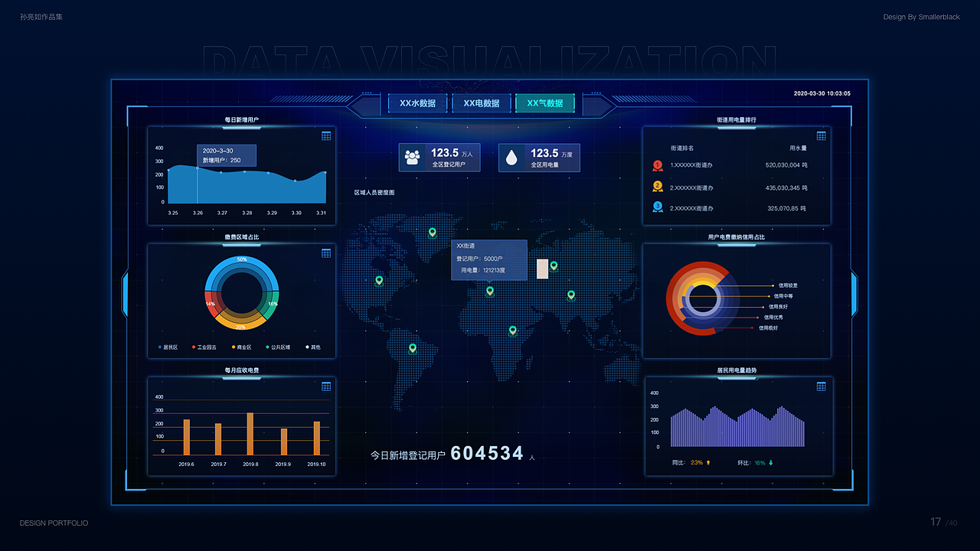
Task: Open table view for 街道用电量排行 panel
Action: 822,136
